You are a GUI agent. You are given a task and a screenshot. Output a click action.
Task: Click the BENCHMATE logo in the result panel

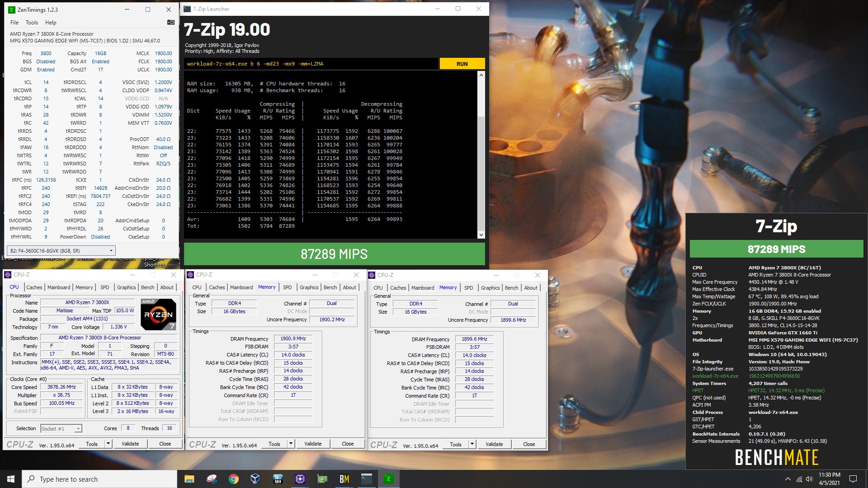tap(777, 457)
